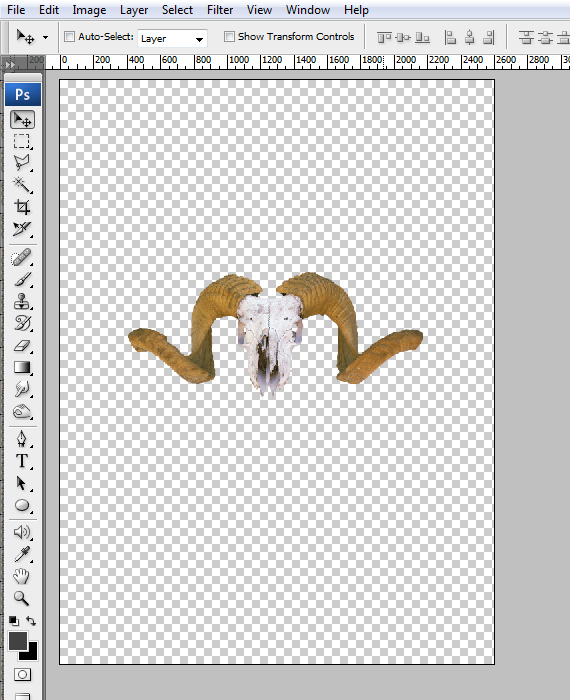Open the Layer menu
Image resolution: width=570 pixels, height=700 pixels.
click(x=134, y=10)
